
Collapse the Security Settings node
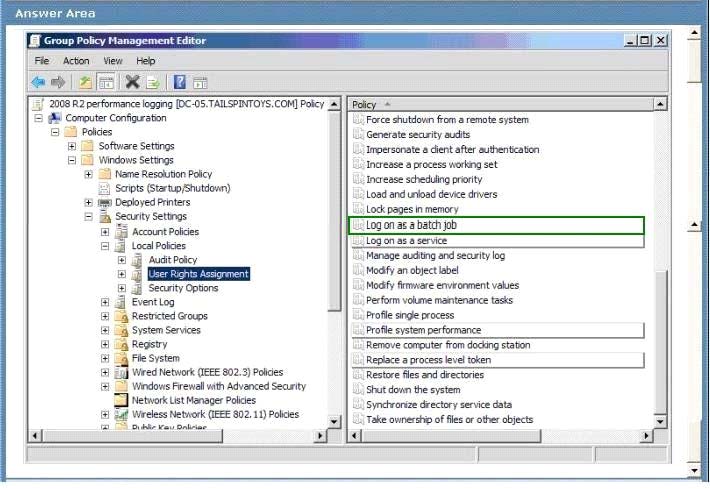pos(89,217)
